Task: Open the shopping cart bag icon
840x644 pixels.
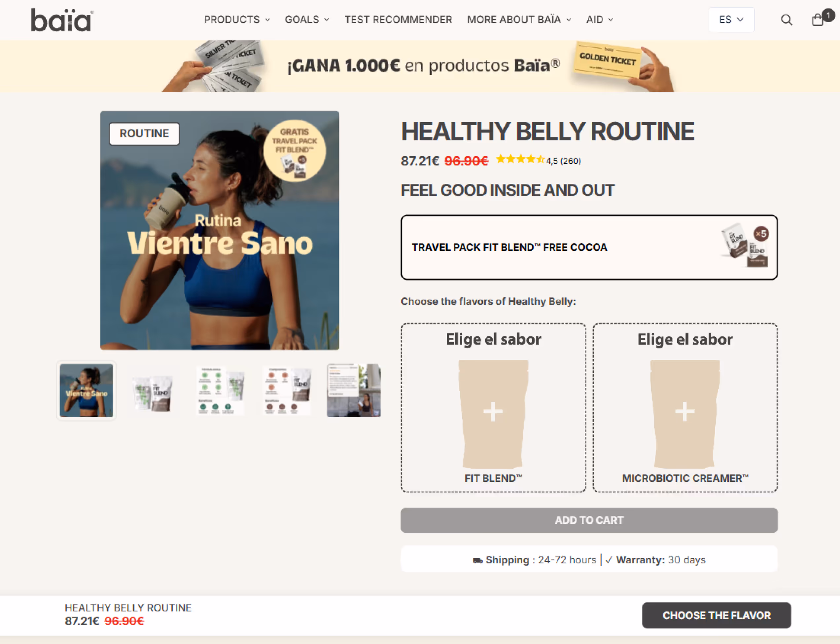Action: 818,19
